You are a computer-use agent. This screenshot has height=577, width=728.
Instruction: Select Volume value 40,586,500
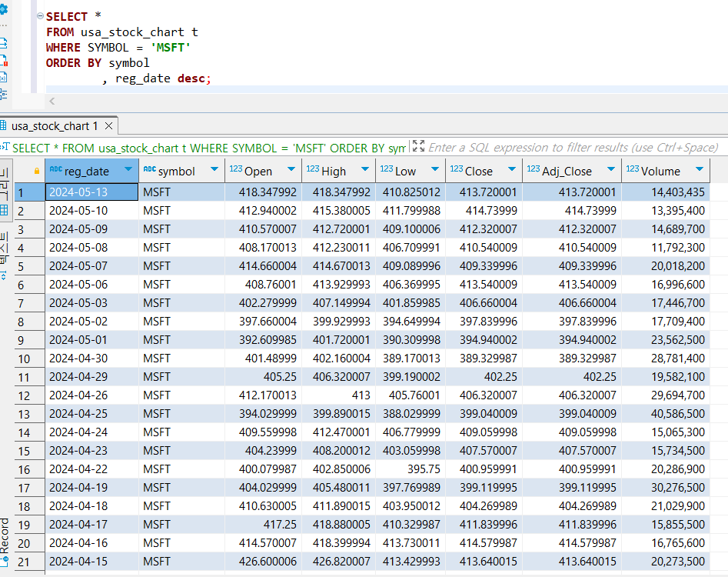pyautogui.click(x=666, y=414)
